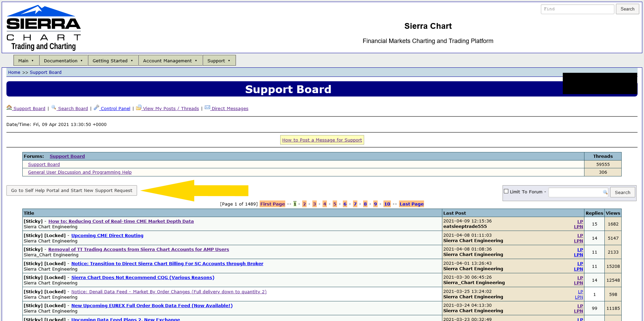This screenshot has height=321, width=644.
Task: Click LP link for Denali Data Feed thread
Action: [x=580, y=292]
